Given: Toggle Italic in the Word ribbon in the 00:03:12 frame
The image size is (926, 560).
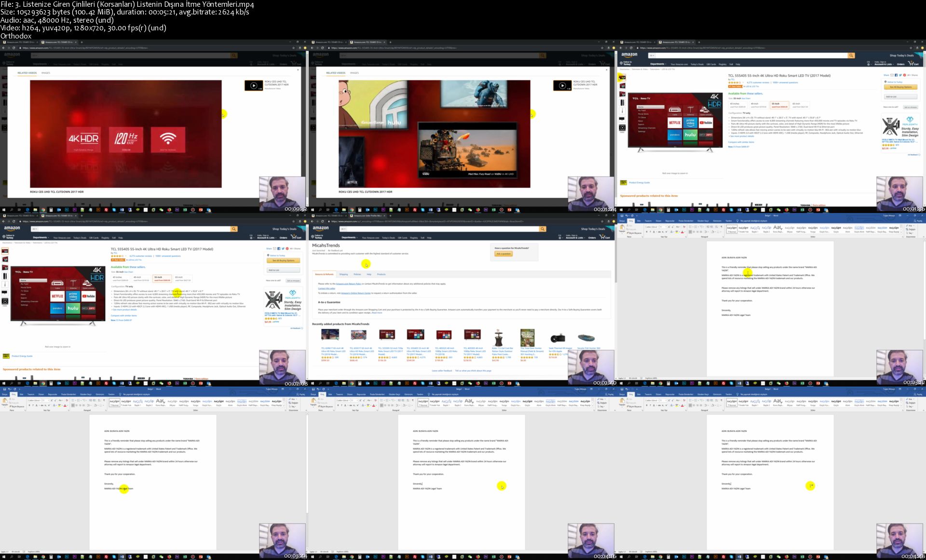Looking at the screenshot, I should (650, 232).
